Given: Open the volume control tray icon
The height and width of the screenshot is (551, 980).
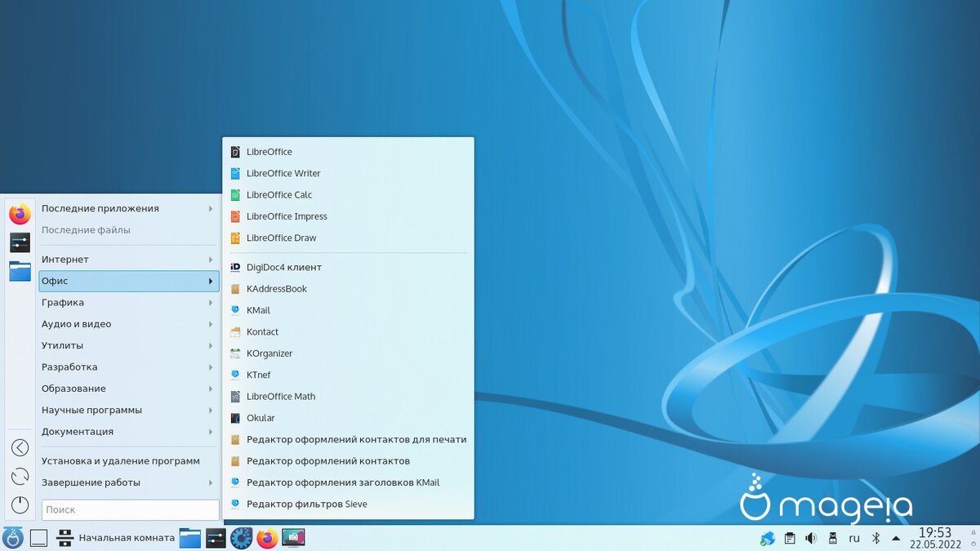Looking at the screenshot, I should point(811,538).
